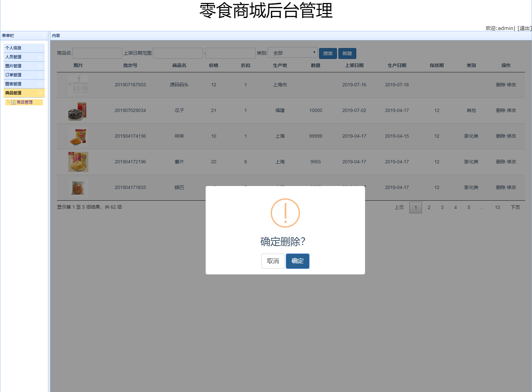Delete the 源码码头 product row
The image size is (532, 392).
coord(501,85)
